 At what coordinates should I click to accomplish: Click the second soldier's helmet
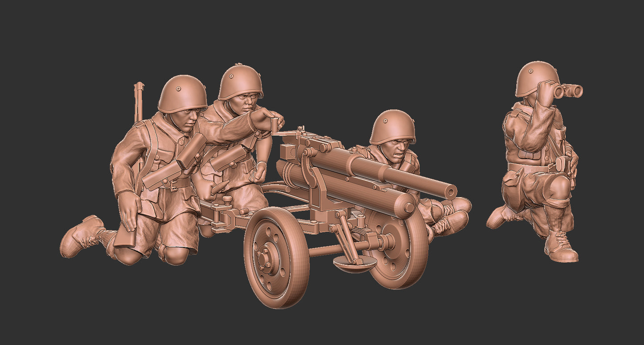point(240,83)
